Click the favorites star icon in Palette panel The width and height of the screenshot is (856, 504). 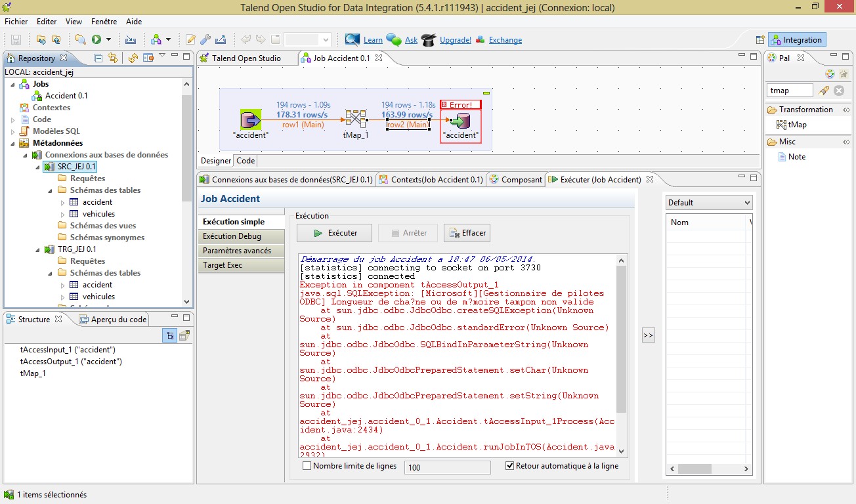(x=844, y=74)
